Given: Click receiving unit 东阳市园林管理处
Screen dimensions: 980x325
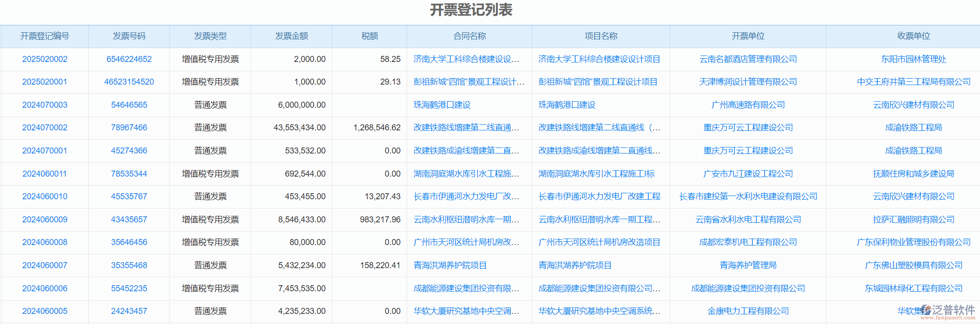Looking at the screenshot, I should tap(913, 59).
